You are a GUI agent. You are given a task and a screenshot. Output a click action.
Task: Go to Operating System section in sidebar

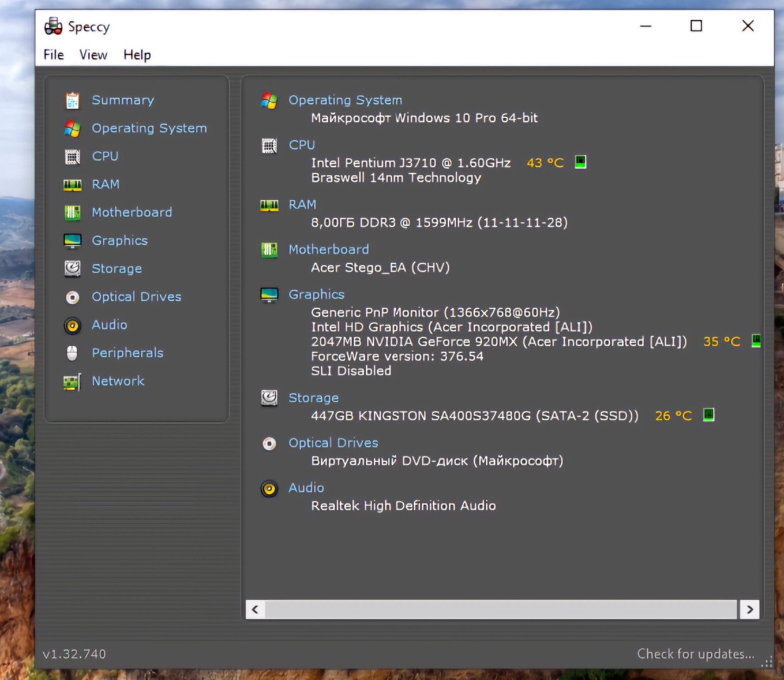(150, 128)
